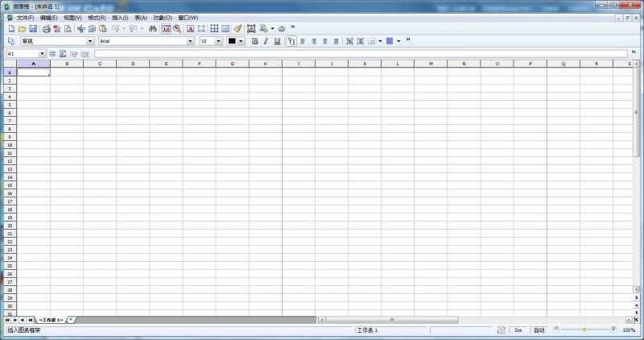Click the Ins mode indicator in status bar
This screenshot has height=340, width=644.
click(x=518, y=330)
